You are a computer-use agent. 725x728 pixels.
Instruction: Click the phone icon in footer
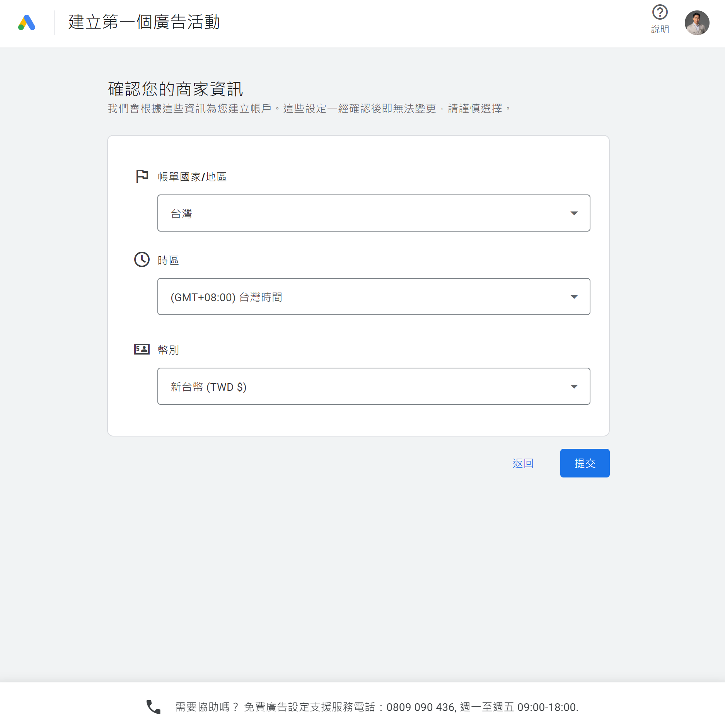click(154, 707)
